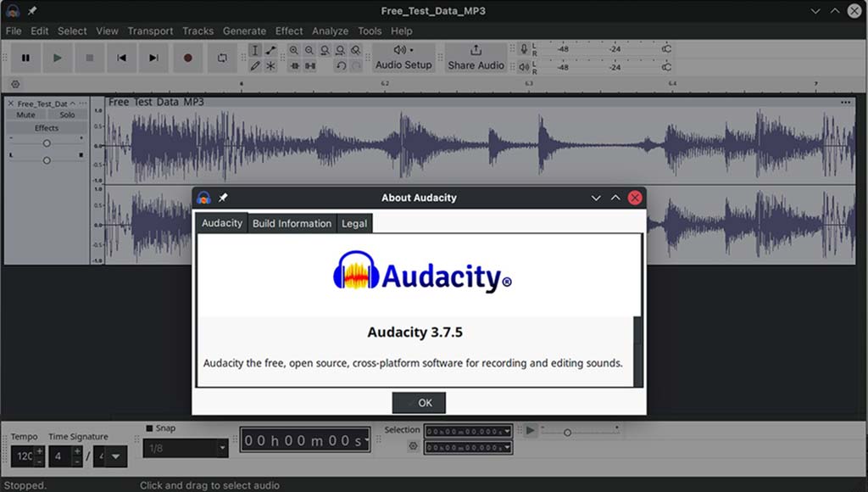
Task: Open the Transport menu
Action: click(150, 31)
